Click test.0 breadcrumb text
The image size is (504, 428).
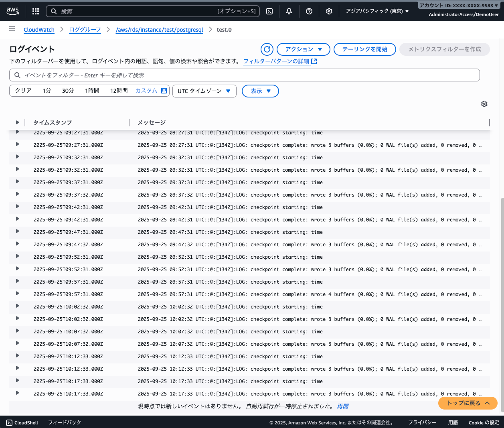point(224,30)
